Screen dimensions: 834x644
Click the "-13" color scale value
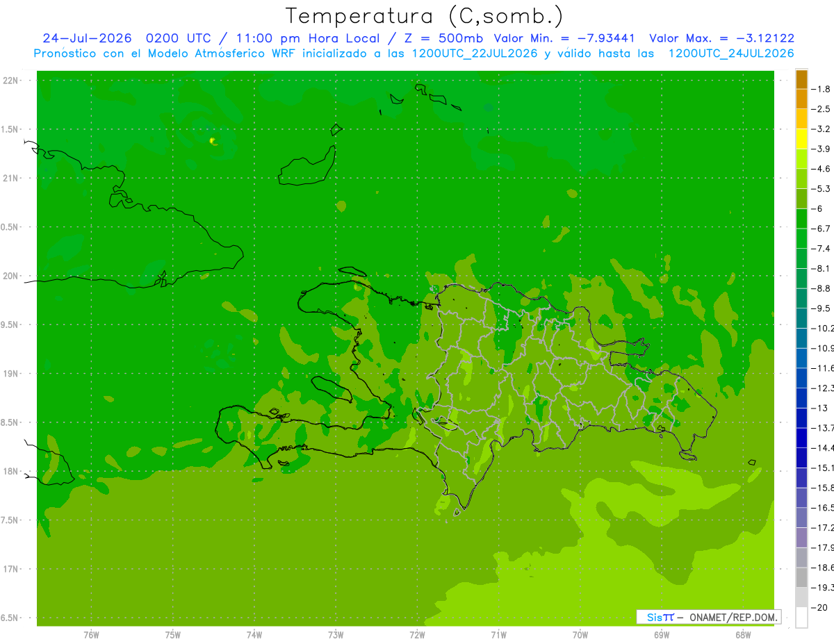tap(819, 408)
